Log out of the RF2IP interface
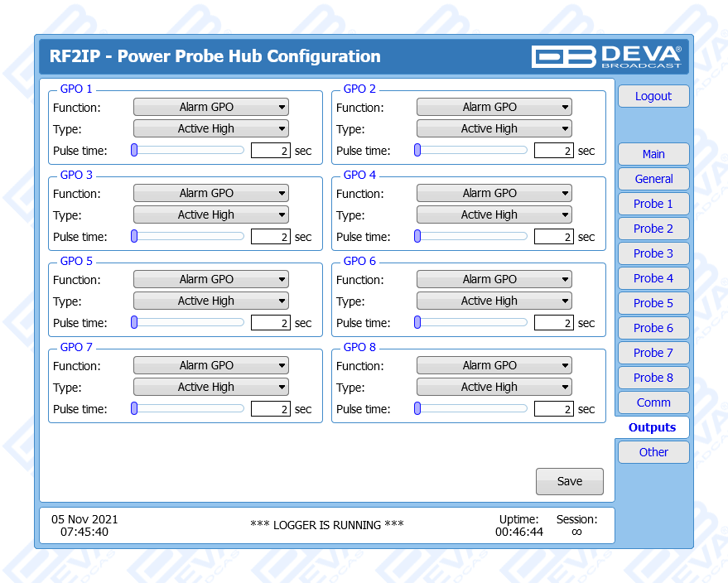The height and width of the screenshot is (583, 728). click(653, 96)
